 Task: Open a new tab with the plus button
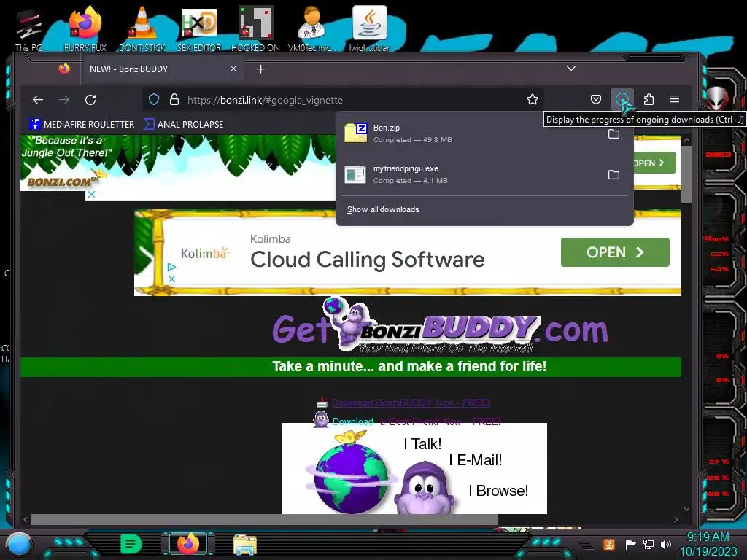pyautogui.click(x=260, y=69)
